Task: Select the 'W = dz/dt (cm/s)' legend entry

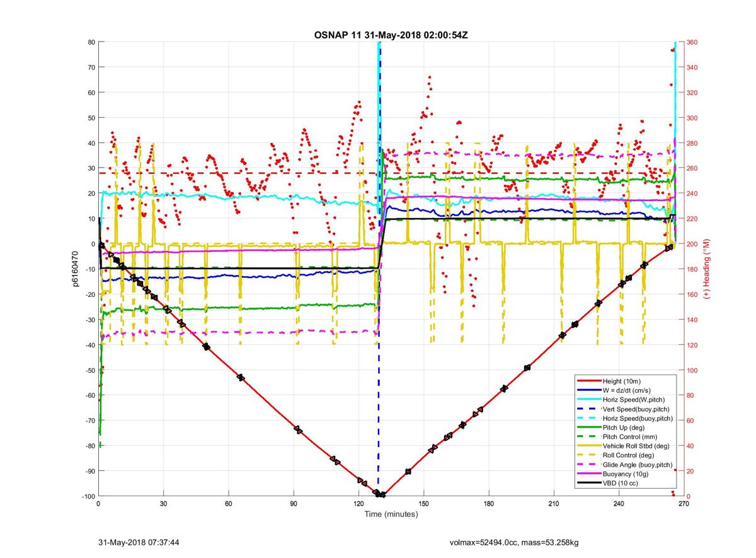Action: pos(626,390)
